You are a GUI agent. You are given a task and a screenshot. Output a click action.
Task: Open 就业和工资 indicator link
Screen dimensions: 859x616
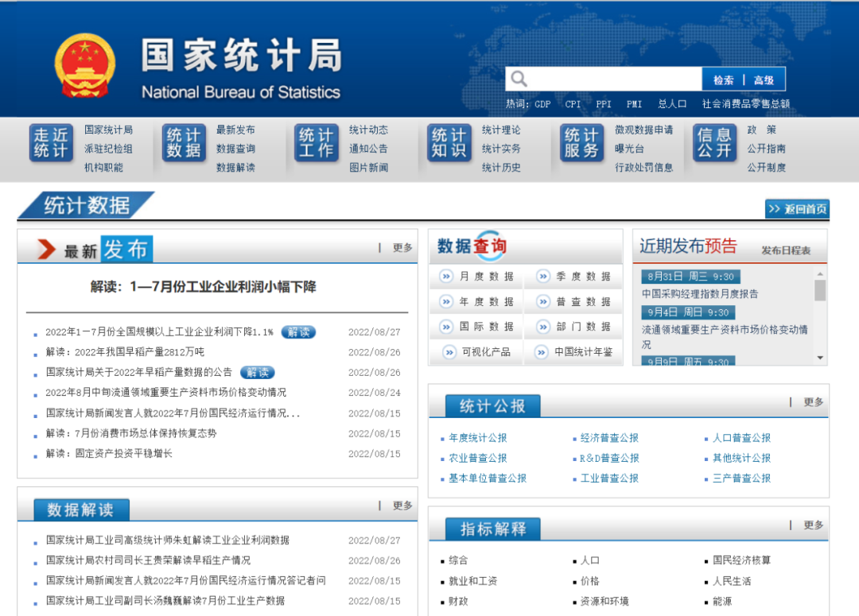pyautogui.click(x=472, y=581)
